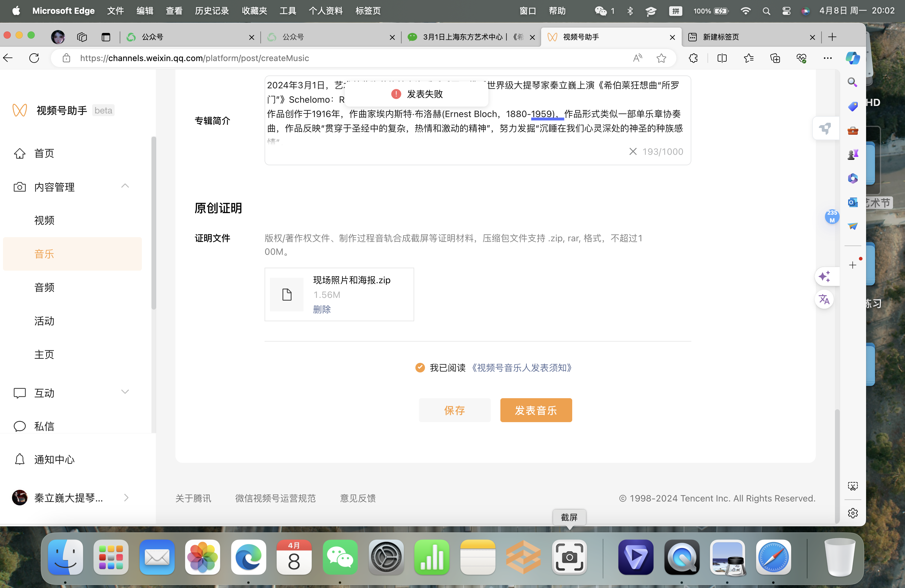Image resolution: width=905 pixels, height=588 pixels.
Task: Click the 发表音乐 publish button
Action: 536,410
